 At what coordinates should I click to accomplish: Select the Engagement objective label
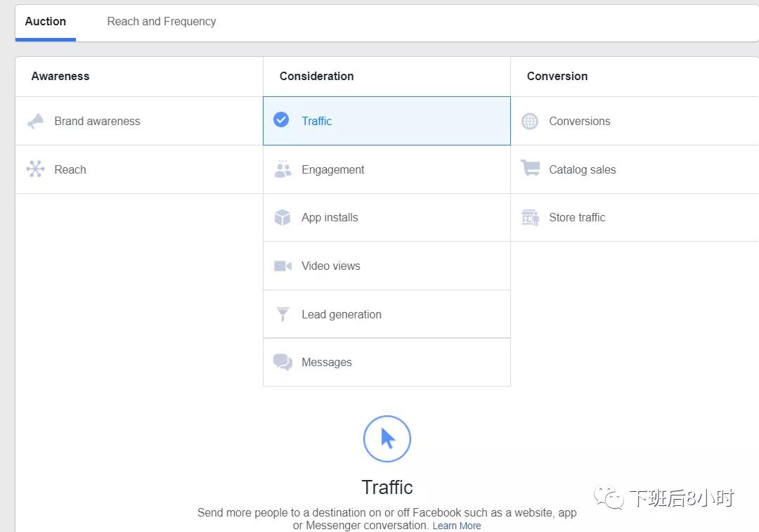pos(333,169)
